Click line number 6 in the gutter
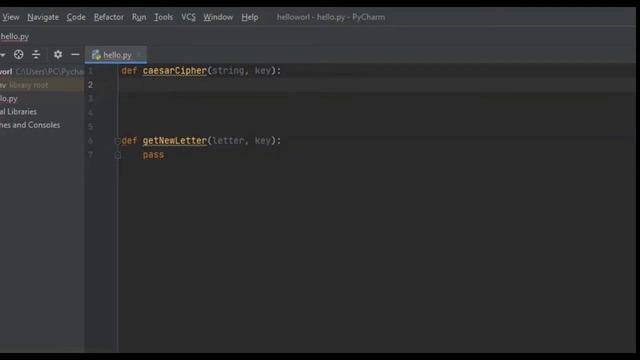The height and width of the screenshot is (360, 640). 91,141
